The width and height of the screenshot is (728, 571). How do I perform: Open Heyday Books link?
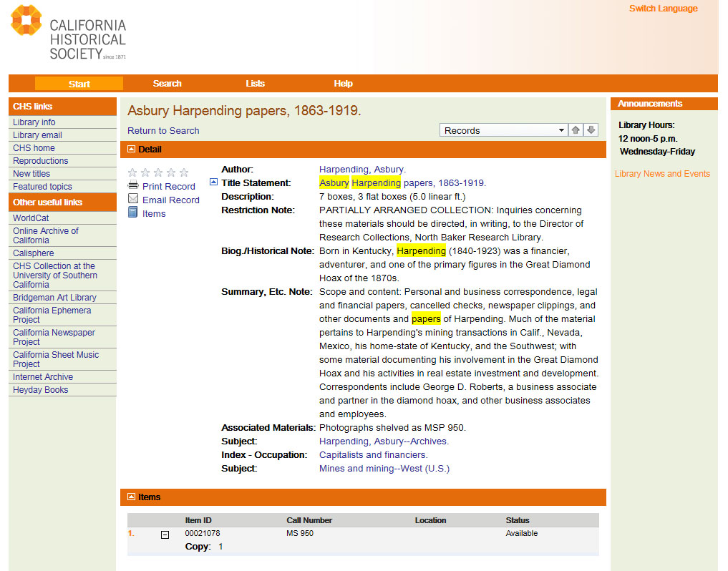(40, 390)
